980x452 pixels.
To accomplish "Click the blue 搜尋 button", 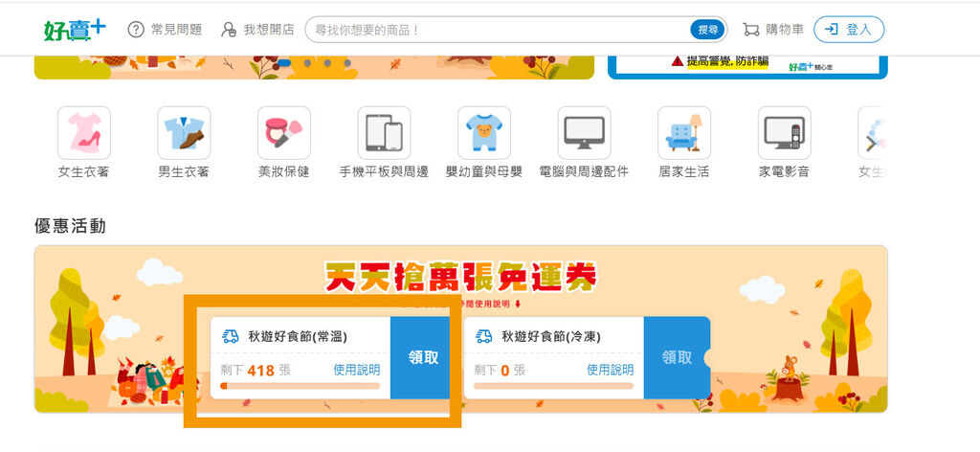I will (707, 30).
